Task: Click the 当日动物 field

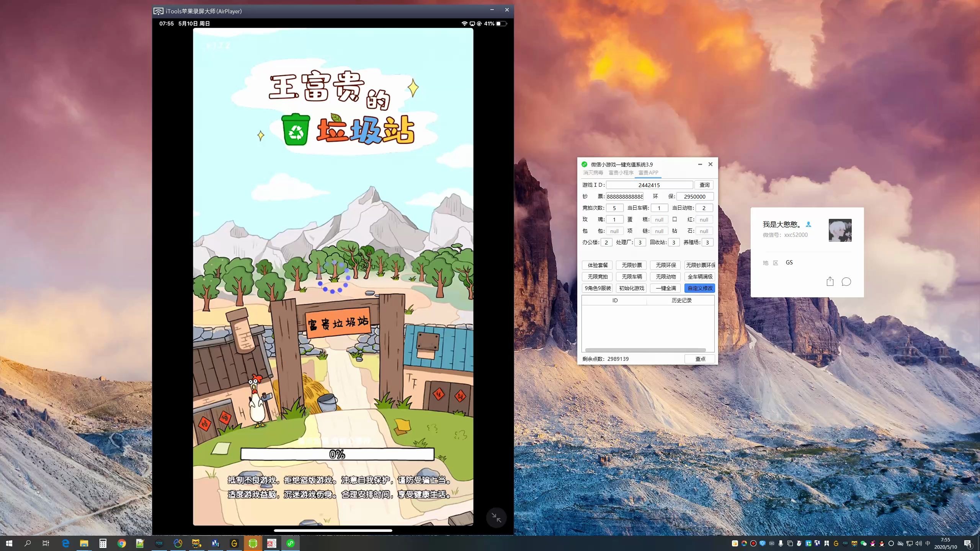Action: coord(704,208)
